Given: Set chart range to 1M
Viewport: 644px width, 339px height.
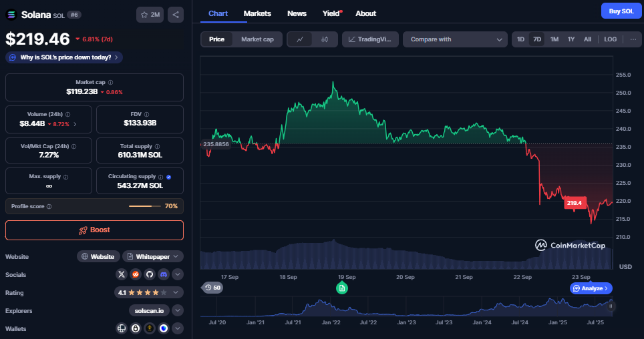Looking at the screenshot, I should coord(554,39).
